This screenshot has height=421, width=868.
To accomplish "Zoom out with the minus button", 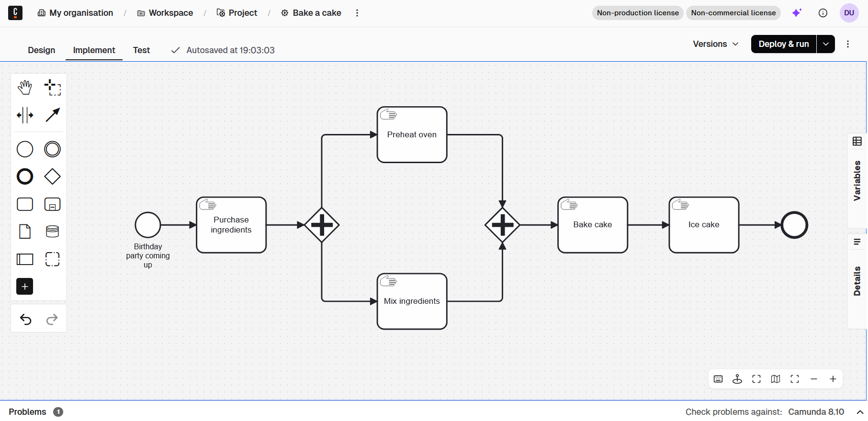I will (x=814, y=379).
